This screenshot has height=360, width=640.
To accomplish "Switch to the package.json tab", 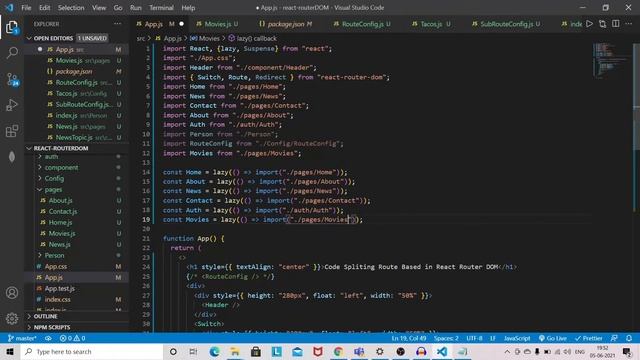I will pos(286,24).
